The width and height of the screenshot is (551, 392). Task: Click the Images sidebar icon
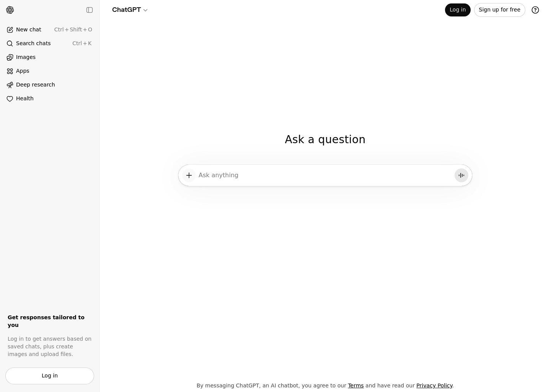pyautogui.click(x=10, y=57)
